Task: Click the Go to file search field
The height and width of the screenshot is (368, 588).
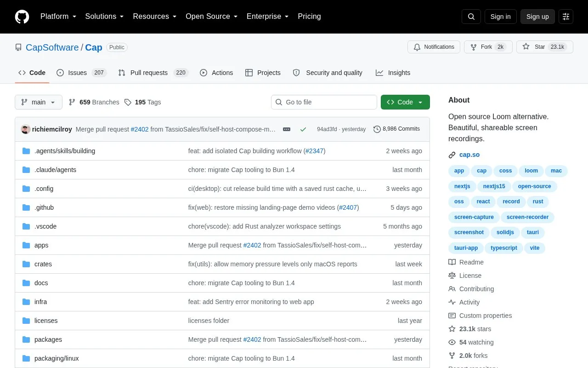Action: [324, 102]
